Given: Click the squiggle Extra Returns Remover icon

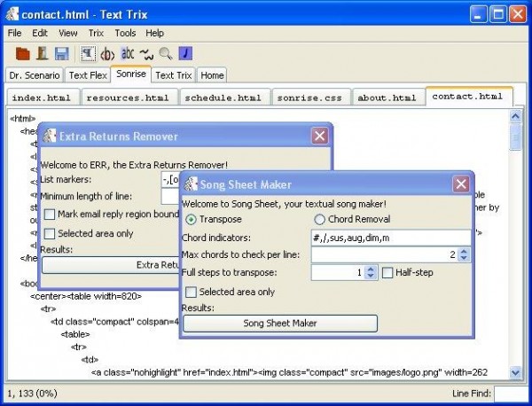Looking at the screenshot, I should click(x=146, y=54).
